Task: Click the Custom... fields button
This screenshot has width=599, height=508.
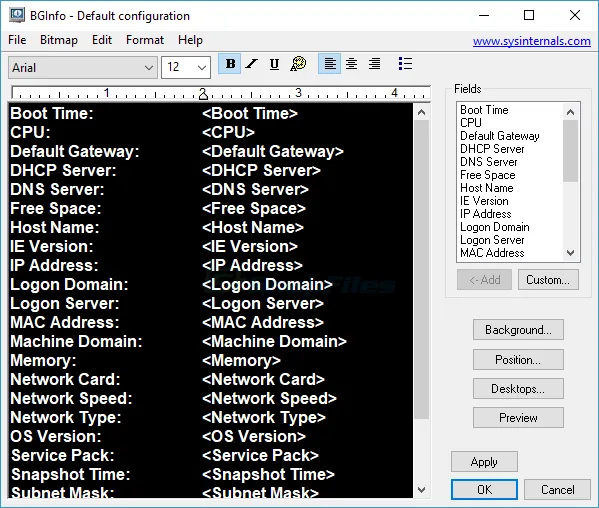Action: point(548,280)
